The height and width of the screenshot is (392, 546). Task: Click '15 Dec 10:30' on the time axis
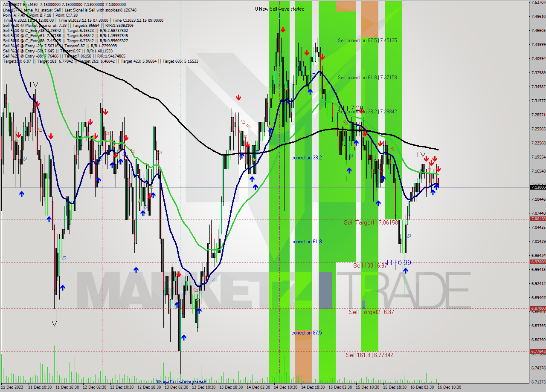coord(368,387)
